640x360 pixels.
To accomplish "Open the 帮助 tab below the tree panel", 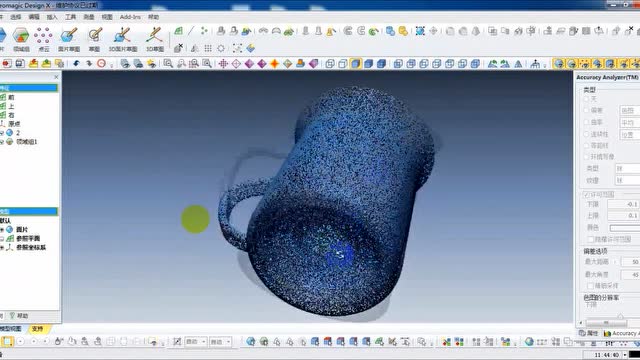I will point(19,316).
